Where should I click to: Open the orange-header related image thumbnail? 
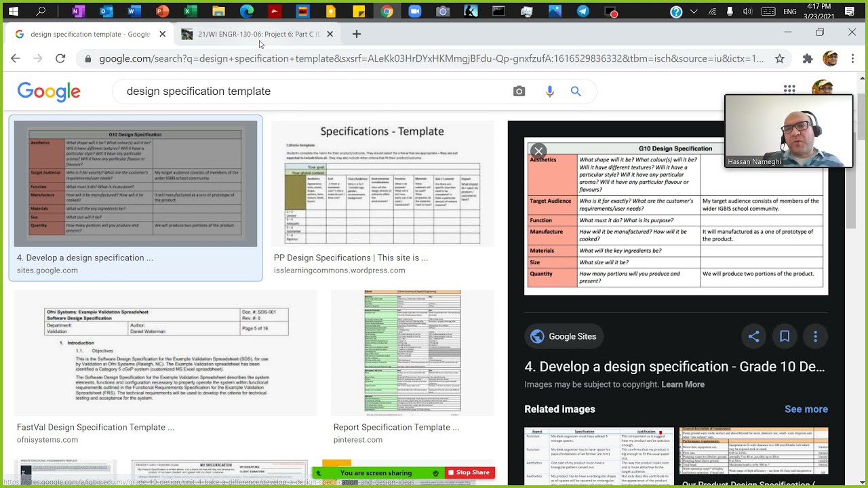[x=753, y=452]
